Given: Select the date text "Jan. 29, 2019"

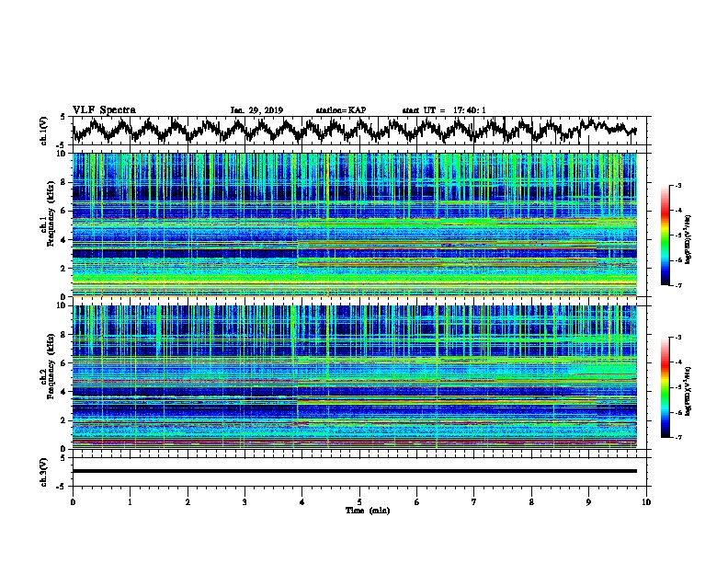Looking at the screenshot, I should (x=256, y=110).
